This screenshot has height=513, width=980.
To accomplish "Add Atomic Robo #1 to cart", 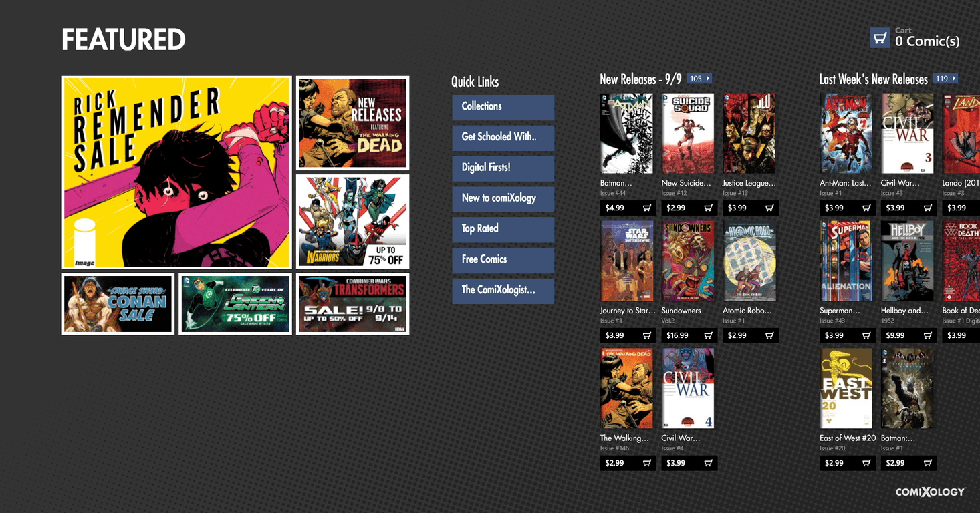I will (x=769, y=335).
